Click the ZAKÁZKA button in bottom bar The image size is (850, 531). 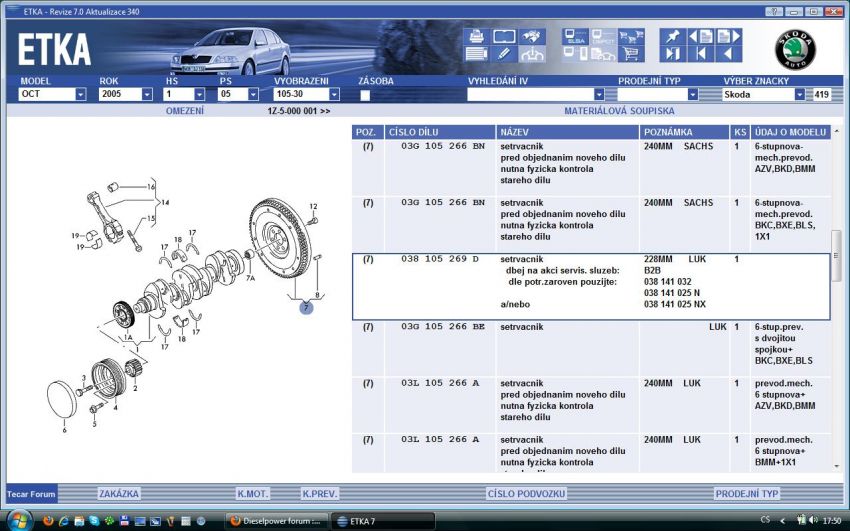(119, 494)
